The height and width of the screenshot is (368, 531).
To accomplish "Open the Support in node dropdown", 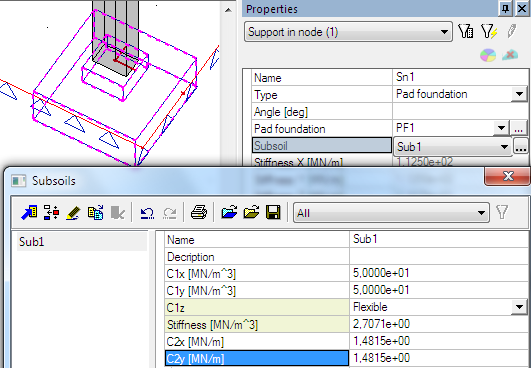I will click(444, 33).
